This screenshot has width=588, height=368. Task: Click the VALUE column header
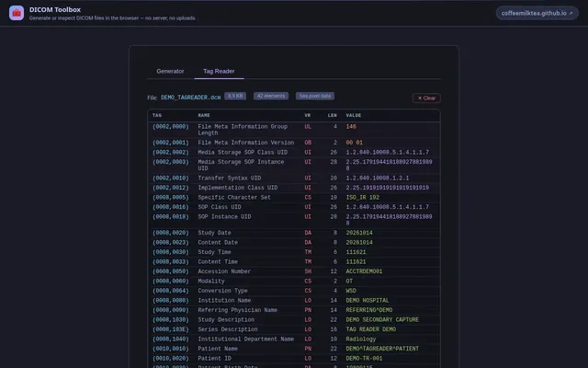click(x=354, y=115)
